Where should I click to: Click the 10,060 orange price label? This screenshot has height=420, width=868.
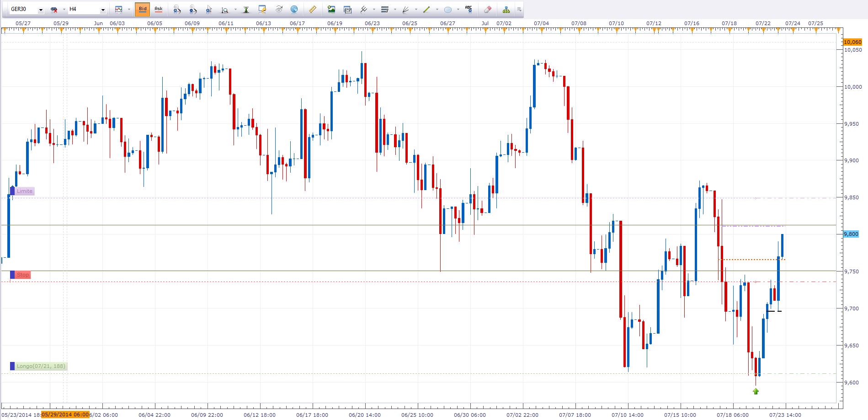click(x=852, y=42)
